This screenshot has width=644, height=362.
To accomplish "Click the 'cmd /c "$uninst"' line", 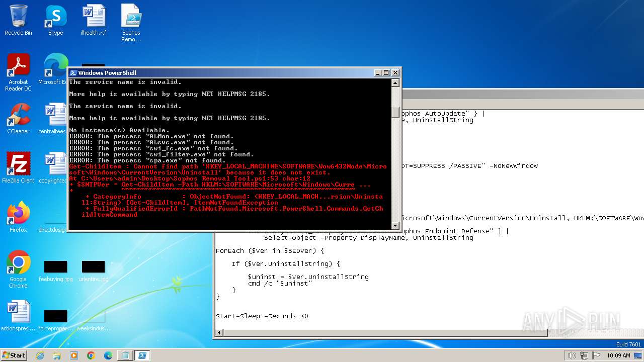I will 280,283.
